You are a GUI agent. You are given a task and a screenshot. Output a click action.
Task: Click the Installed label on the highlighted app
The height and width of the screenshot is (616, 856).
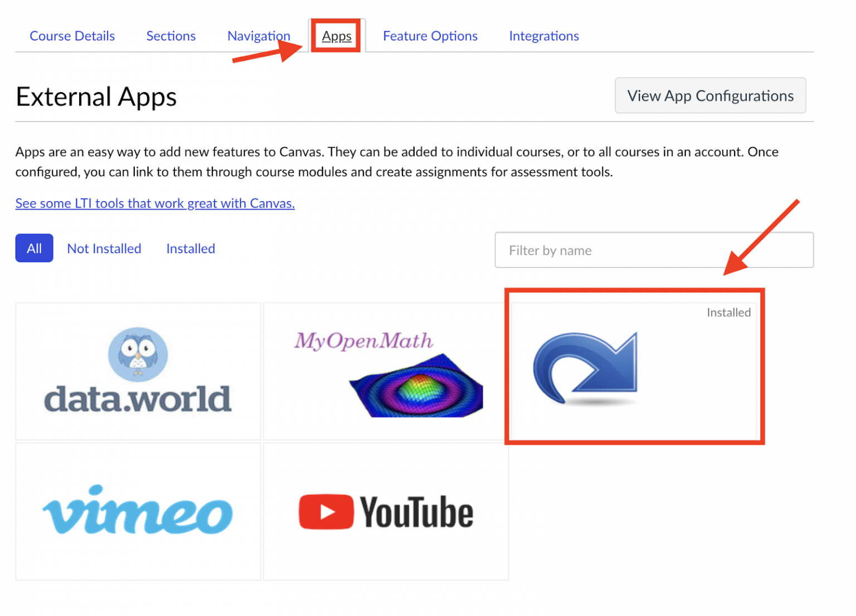point(728,312)
